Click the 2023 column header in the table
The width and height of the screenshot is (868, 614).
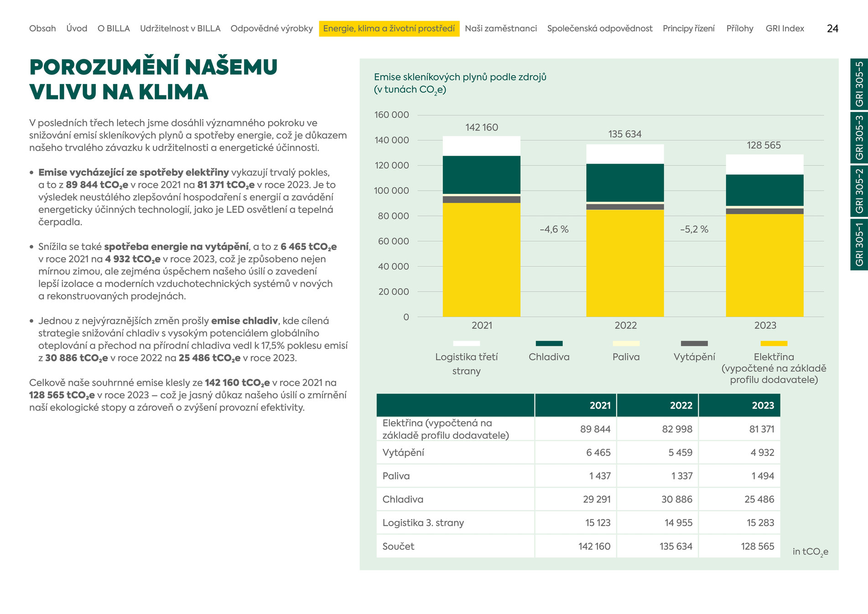coord(739,405)
